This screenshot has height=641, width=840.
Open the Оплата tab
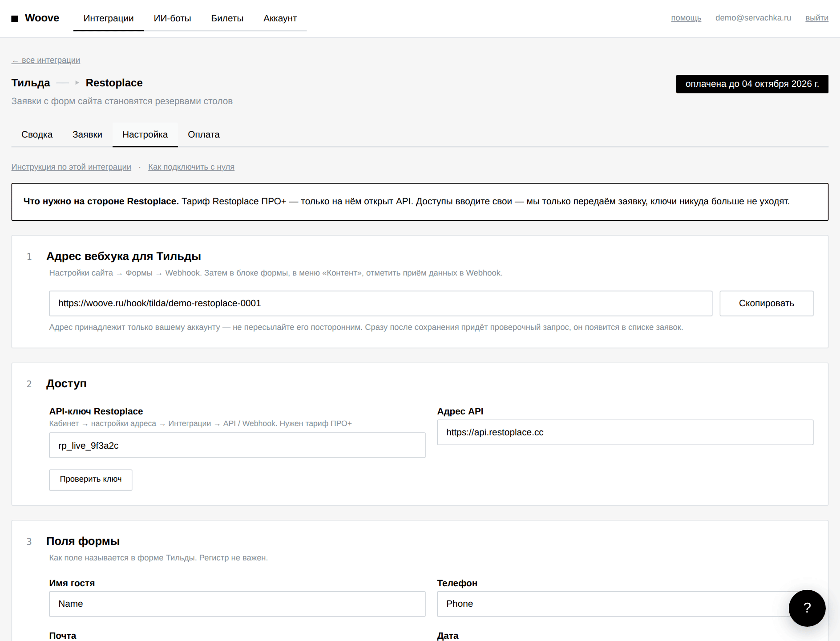click(x=204, y=134)
